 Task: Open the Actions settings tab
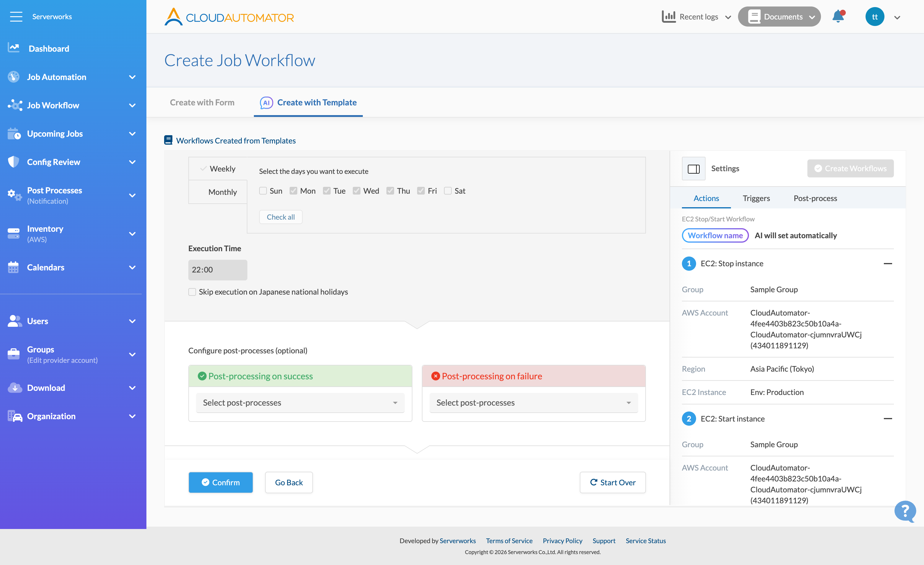click(x=706, y=198)
